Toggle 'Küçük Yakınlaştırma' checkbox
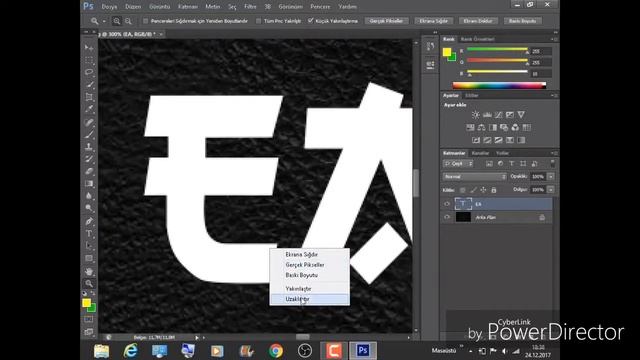The width and height of the screenshot is (640, 360). tap(311, 20)
